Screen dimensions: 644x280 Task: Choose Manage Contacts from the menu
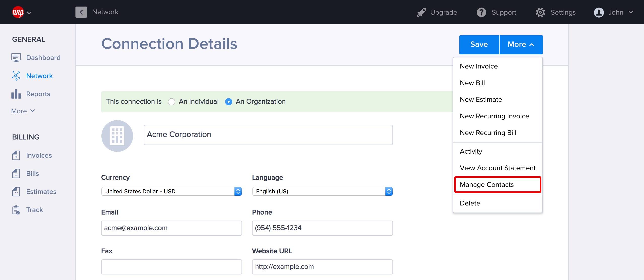click(x=487, y=184)
